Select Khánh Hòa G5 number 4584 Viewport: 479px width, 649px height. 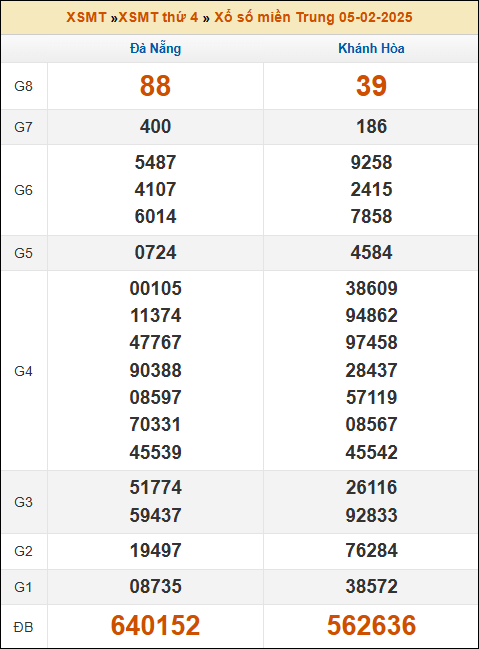pos(371,252)
